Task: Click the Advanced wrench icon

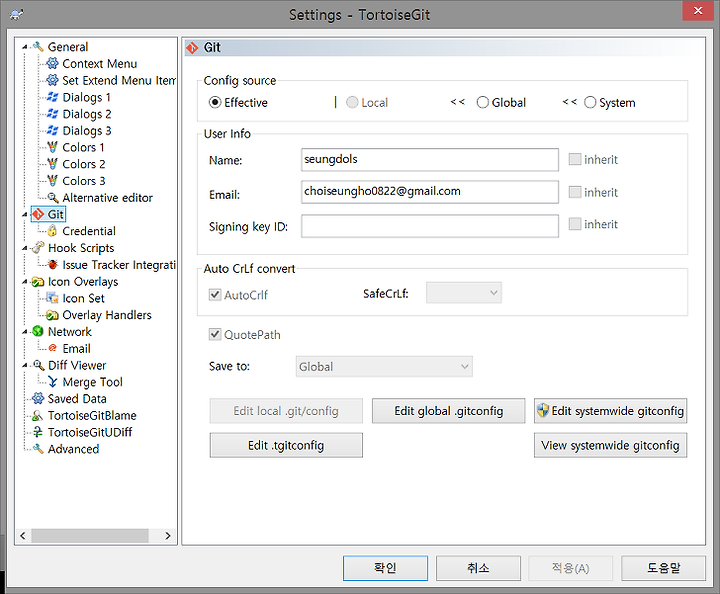Action: [38, 449]
